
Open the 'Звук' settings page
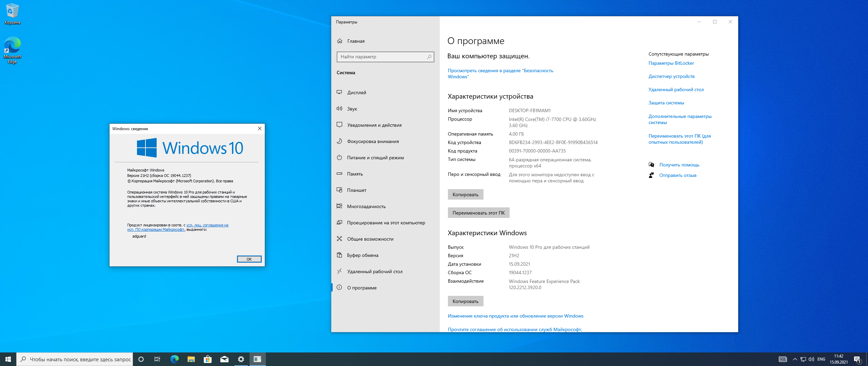click(385, 109)
